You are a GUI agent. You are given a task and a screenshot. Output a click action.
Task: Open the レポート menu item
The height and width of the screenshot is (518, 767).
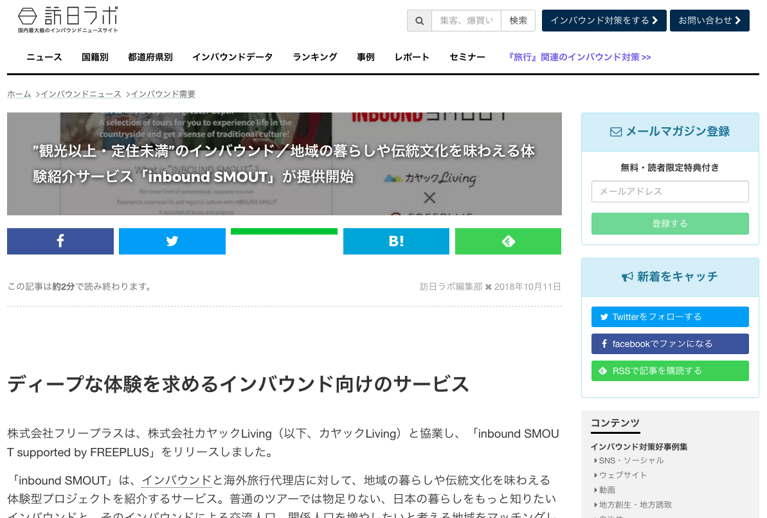[412, 57]
